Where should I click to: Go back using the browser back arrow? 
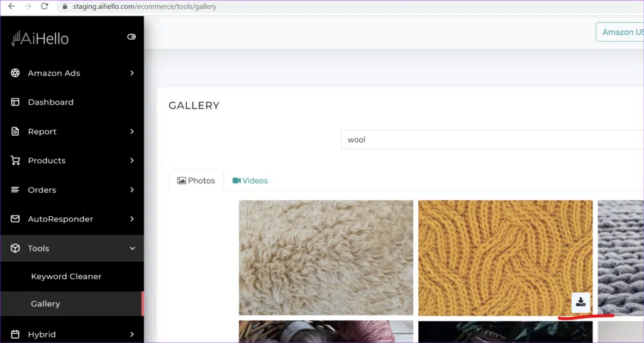pyautogui.click(x=11, y=6)
